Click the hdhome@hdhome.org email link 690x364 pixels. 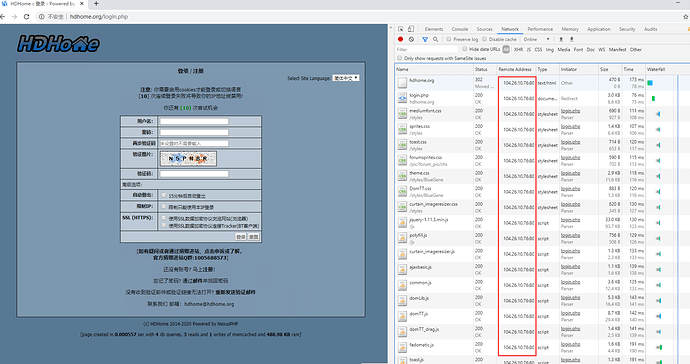[209, 304]
